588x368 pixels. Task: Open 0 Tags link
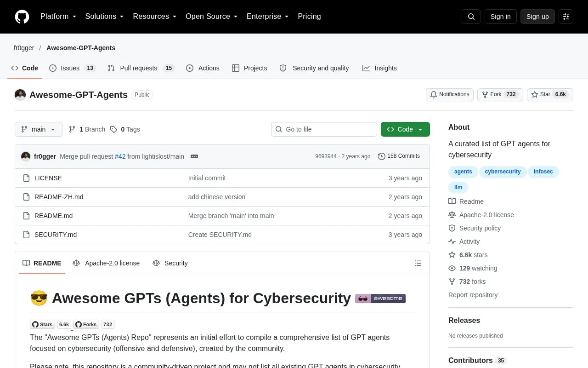pos(125,129)
